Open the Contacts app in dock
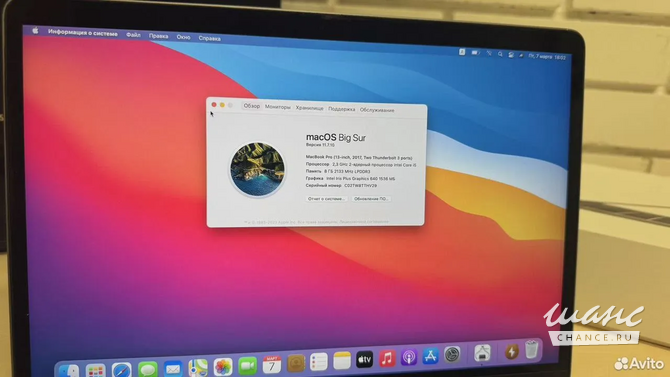Image resolution: width=670 pixels, height=377 pixels. click(x=296, y=363)
